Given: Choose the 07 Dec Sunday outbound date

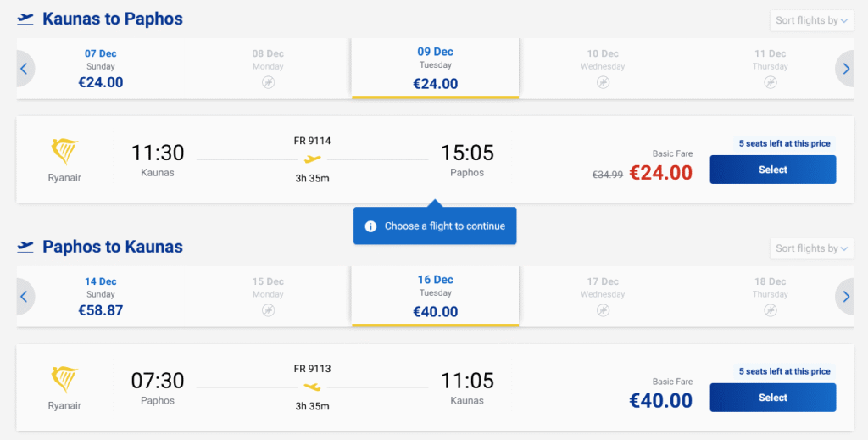Looking at the screenshot, I should point(101,68).
